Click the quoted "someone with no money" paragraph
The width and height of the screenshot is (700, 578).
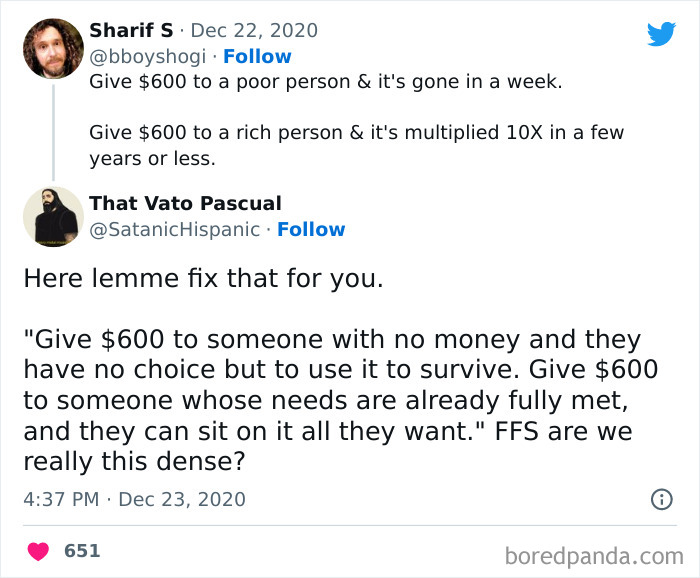point(340,383)
